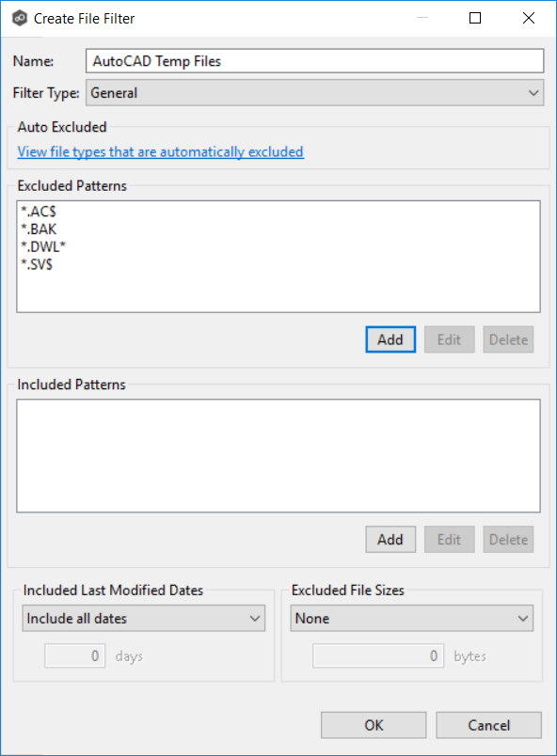557x756 pixels.
Task: Click Delete under Included Patterns
Action: [x=508, y=539]
